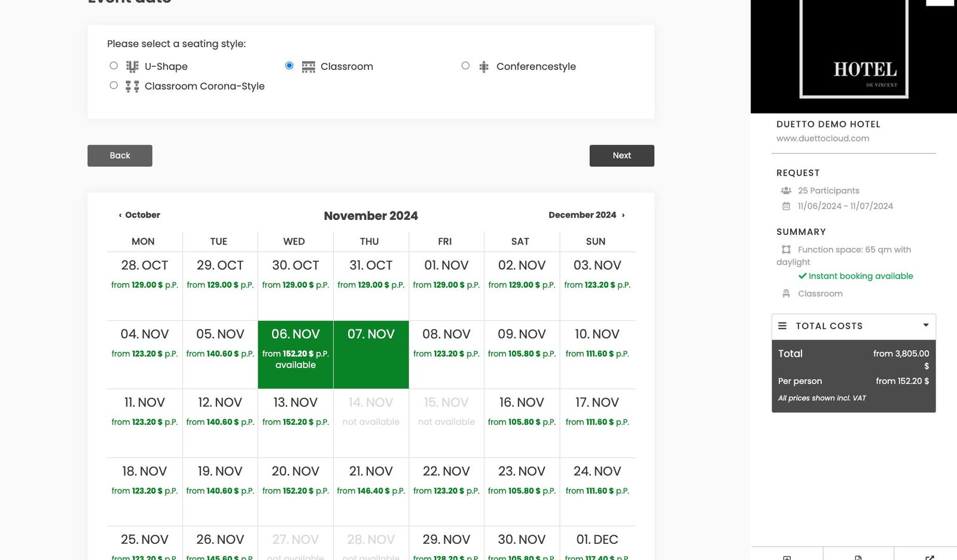Select 08. NOV date cell
Image resolution: width=957 pixels, height=560 pixels.
click(x=446, y=354)
